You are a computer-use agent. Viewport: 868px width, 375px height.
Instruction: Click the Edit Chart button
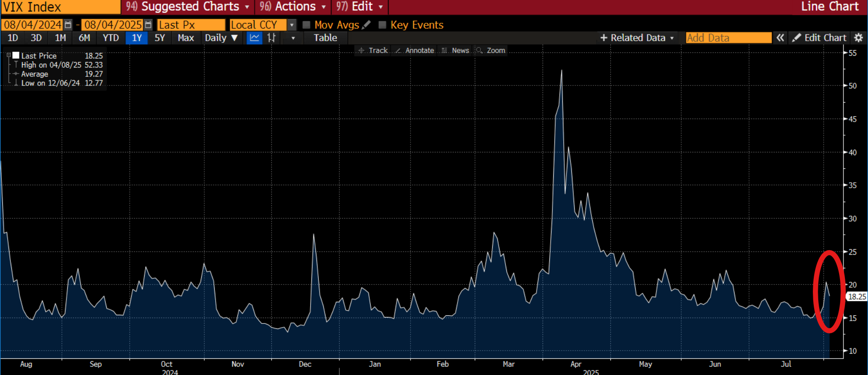point(819,38)
